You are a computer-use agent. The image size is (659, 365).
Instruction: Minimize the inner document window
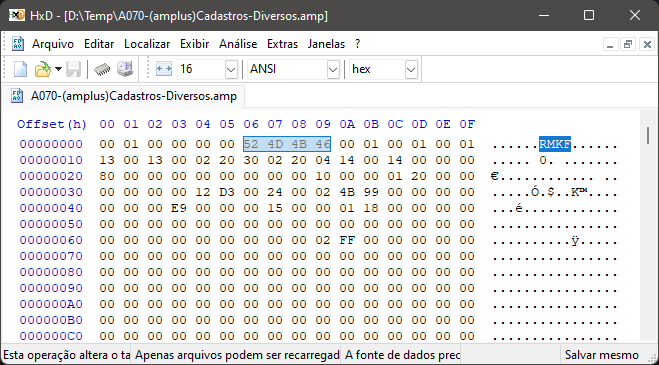tap(611, 44)
